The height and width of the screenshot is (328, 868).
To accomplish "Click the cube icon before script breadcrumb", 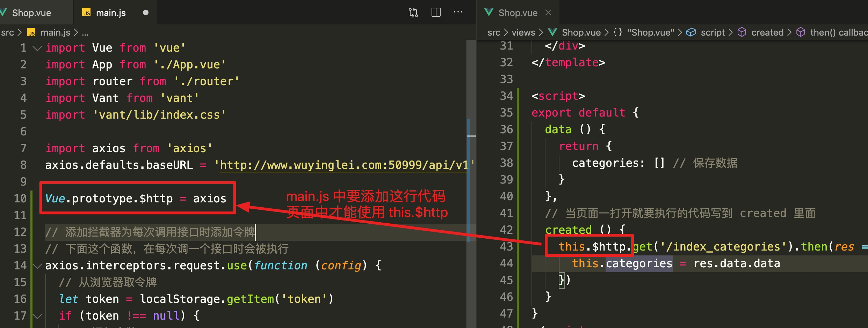I will click(x=691, y=32).
